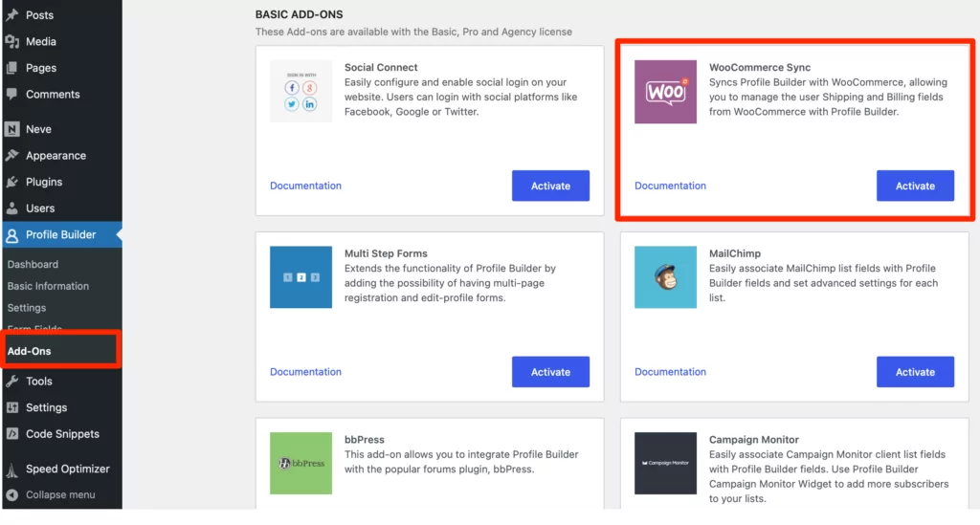Viewport: 980px width, 525px height.
Task: Open Social Connect Documentation link
Action: (x=305, y=186)
